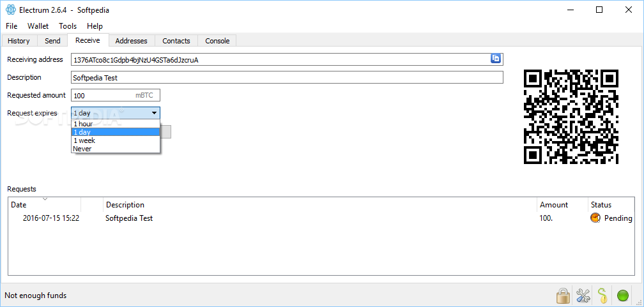The image size is (644, 307).
Task: Sort requests by Date column header
Action: pyautogui.click(x=45, y=204)
